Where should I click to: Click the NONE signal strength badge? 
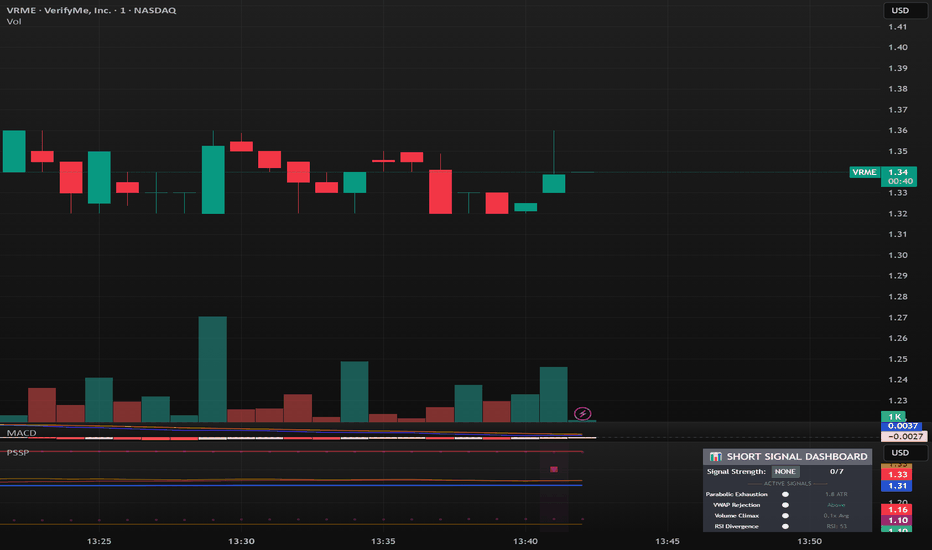coord(785,472)
